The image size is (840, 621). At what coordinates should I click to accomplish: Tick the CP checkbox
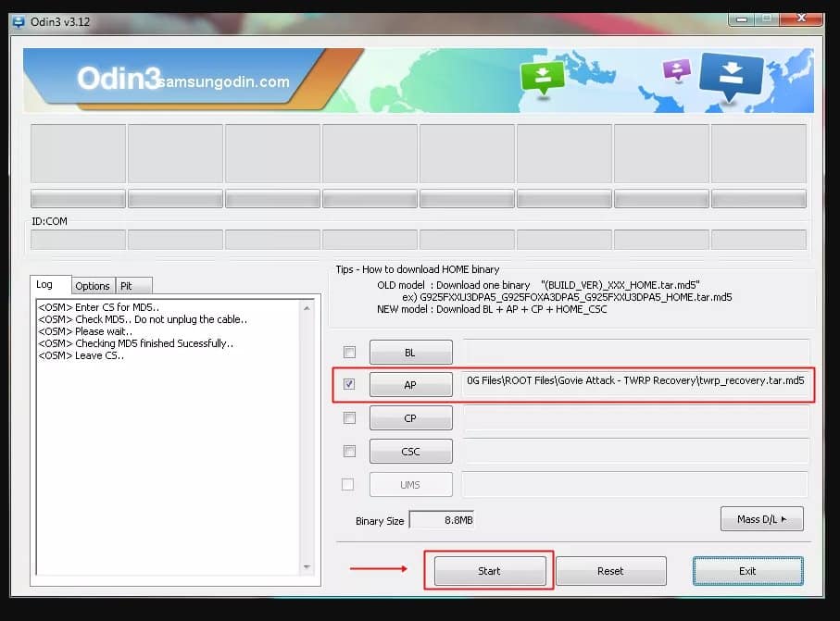click(349, 417)
